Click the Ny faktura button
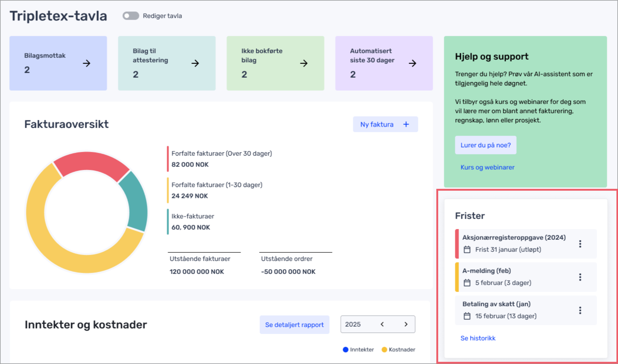This screenshot has width=618, height=364. [x=385, y=124]
